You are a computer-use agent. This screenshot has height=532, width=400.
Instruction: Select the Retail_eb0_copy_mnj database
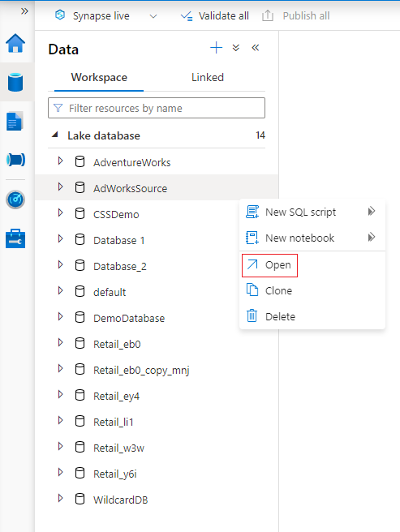pos(141,370)
